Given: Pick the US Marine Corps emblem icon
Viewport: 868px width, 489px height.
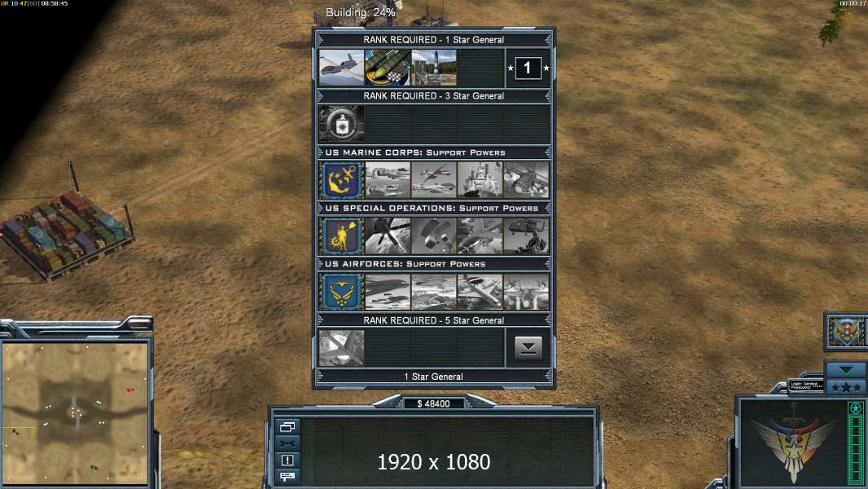Looking at the screenshot, I should point(341,180).
